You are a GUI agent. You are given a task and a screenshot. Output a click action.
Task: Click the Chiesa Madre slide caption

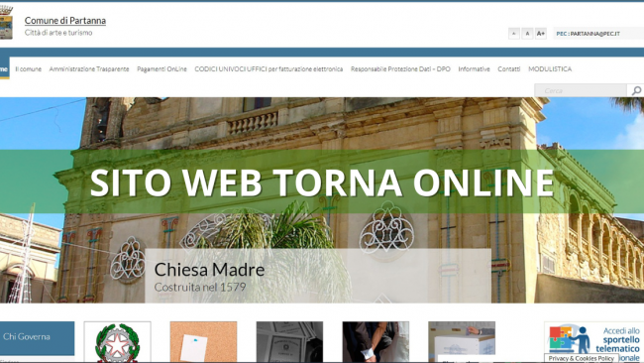209,270
